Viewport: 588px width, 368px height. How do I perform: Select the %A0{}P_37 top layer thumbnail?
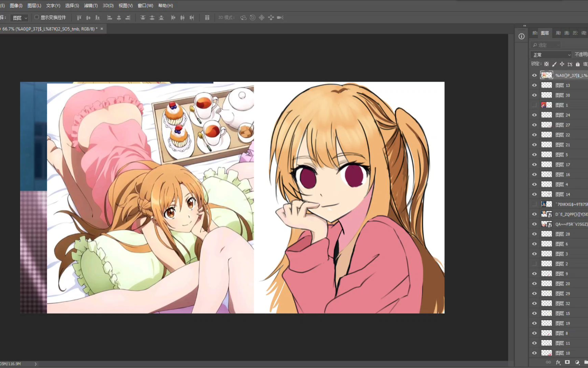(x=546, y=75)
